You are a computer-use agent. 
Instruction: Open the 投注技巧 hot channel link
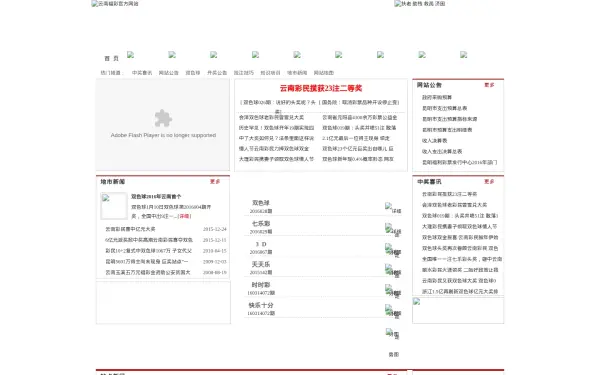[244, 73]
